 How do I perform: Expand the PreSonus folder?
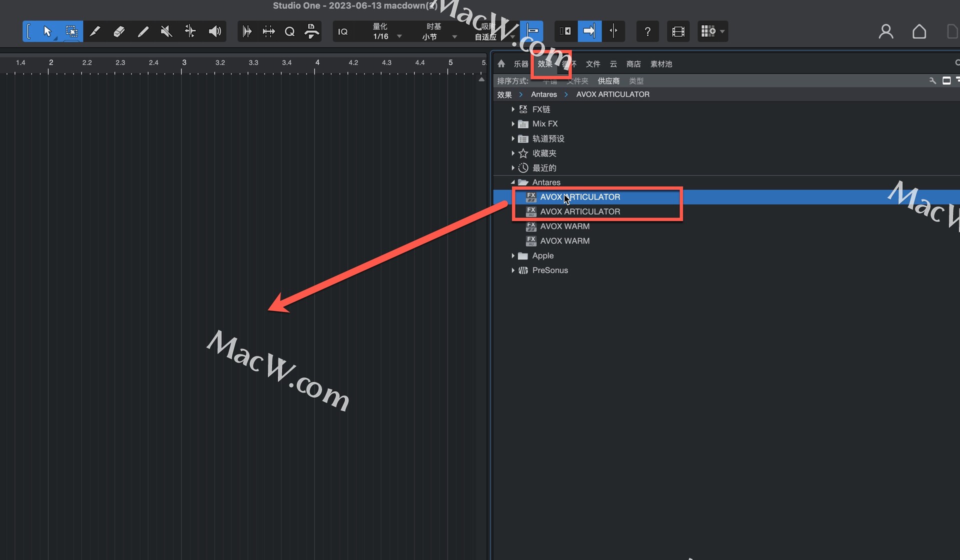(x=513, y=270)
